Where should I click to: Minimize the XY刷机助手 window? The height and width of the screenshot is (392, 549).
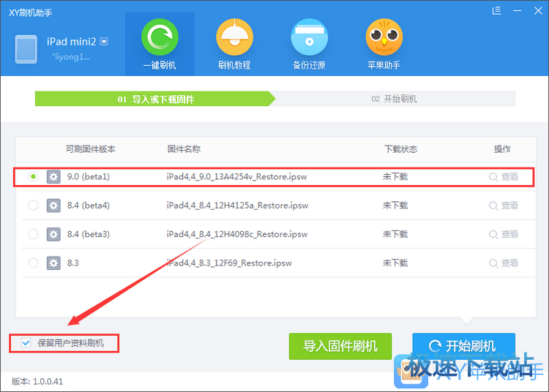pos(517,11)
